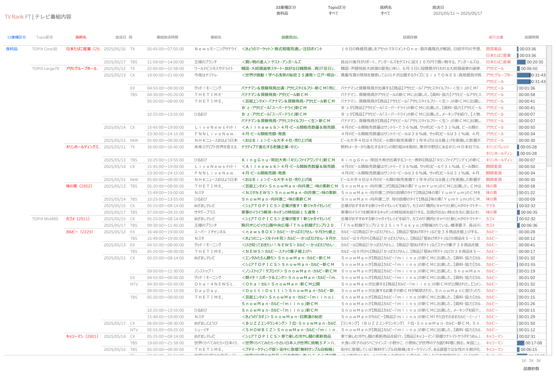Click 日本たばこ産業 stock name in table
This screenshot has width=556, height=392.
(83, 49)
